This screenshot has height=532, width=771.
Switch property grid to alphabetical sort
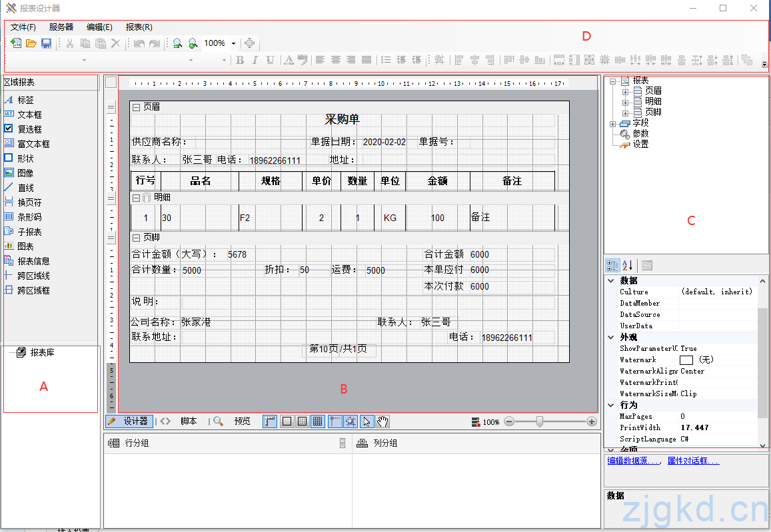coord(628,266)
